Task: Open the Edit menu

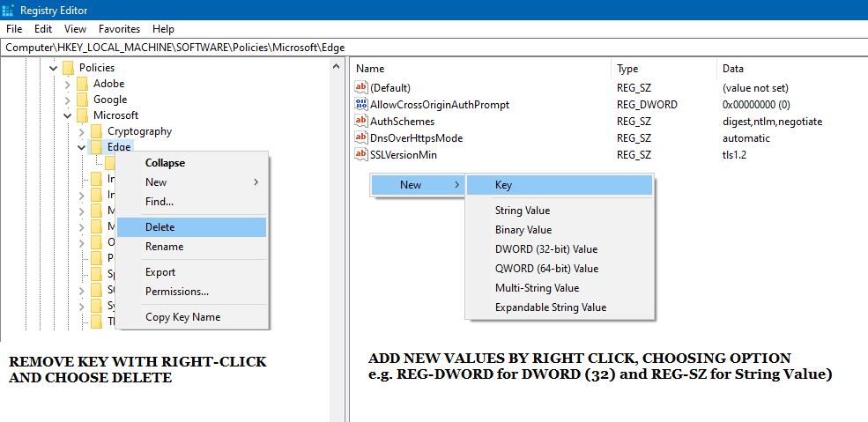Action: click(43, 29)
